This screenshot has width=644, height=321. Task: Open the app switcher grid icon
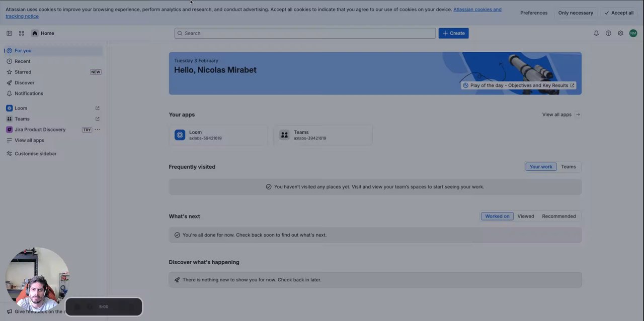click(x=21, y=33)
